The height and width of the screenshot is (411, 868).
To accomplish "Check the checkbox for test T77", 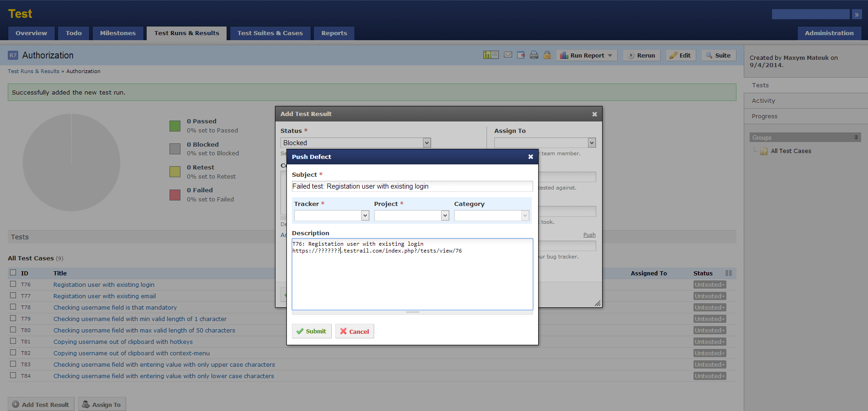I will (13, 295).
